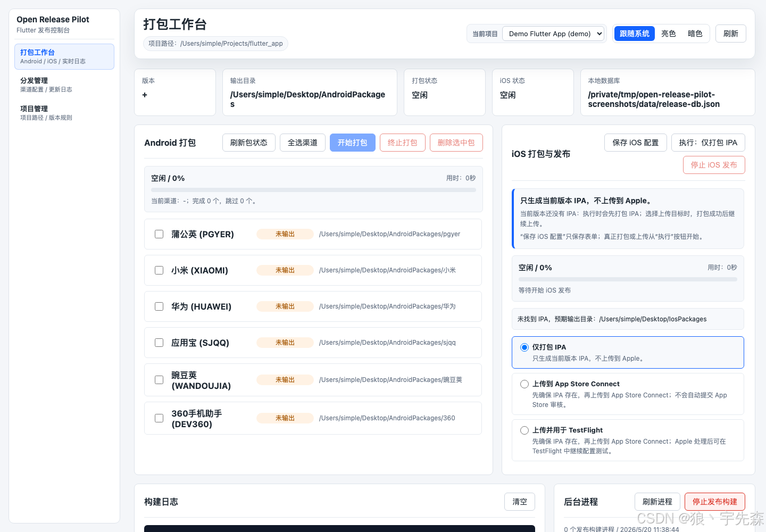Click the 未输出 badge in 小米 row
Image resolution: width=766 pixels, height=532 pixels.
tap(285, 270)
